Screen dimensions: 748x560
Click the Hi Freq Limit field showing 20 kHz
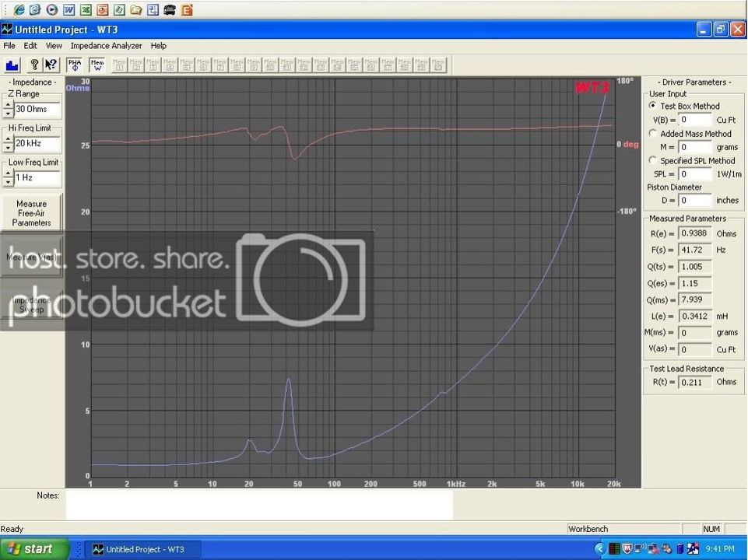[37, 144]
